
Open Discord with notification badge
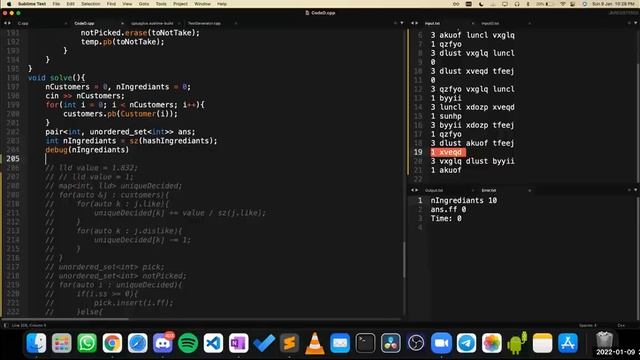[163, 343]
